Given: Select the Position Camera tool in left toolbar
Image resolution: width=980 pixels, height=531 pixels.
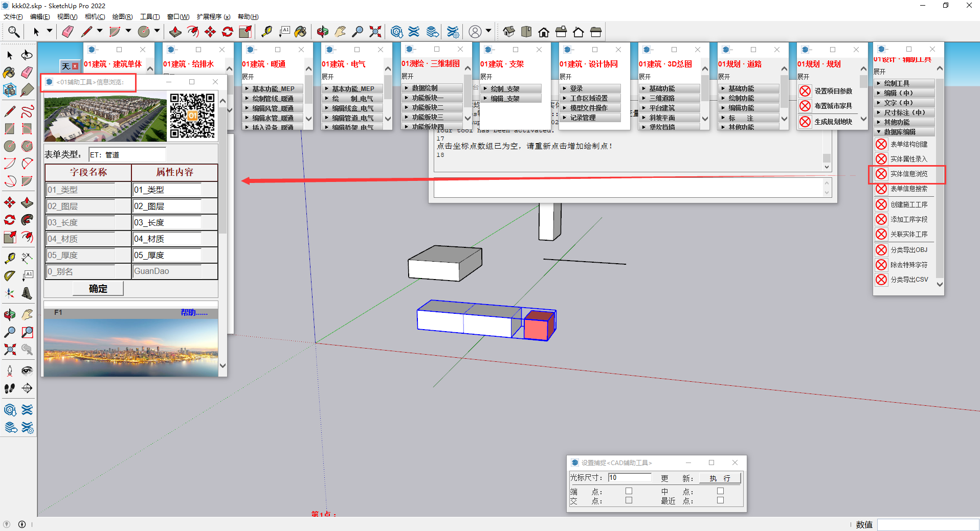Looking at the screenshot, I should [x=10, y=371].
